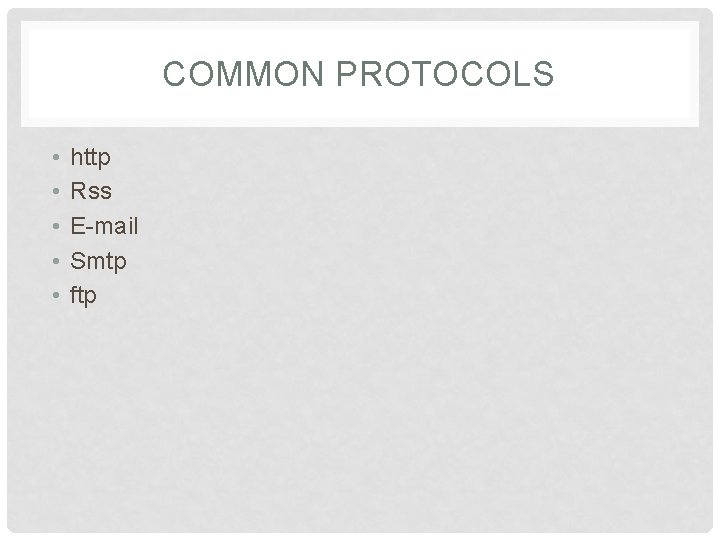This screenshot has width=720, height=540.
Task: Click the gray slide body center
Action: (360, 330)
